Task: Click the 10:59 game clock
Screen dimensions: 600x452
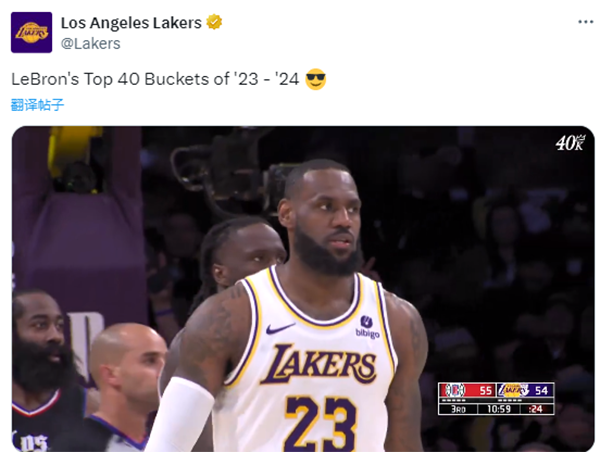Action: 499,409
